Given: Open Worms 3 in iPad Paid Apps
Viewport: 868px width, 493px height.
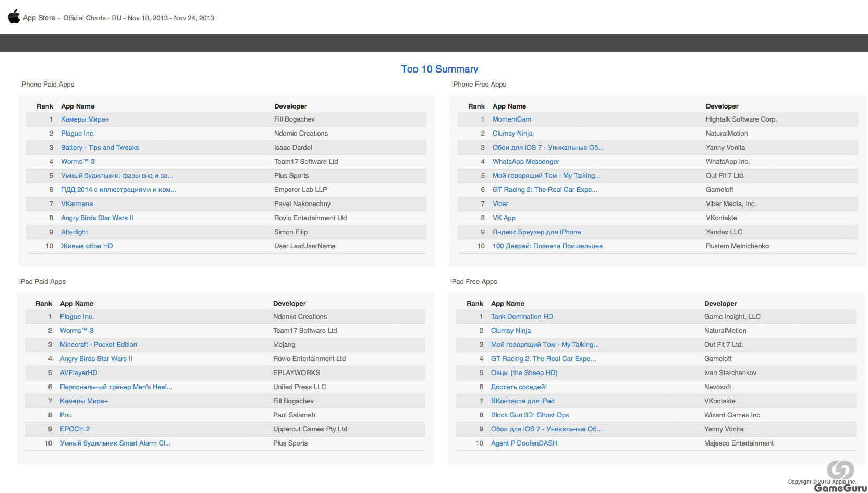Looking at the screenshot, I should (x=77, y=331).
